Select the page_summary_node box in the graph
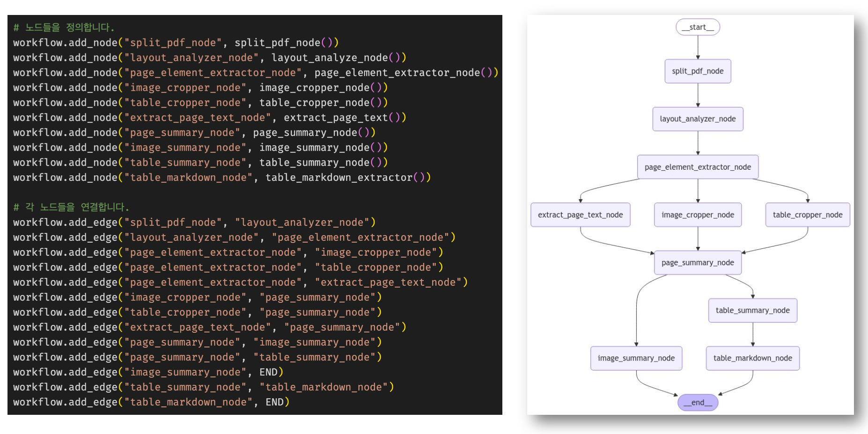 [x=698, y=262]
